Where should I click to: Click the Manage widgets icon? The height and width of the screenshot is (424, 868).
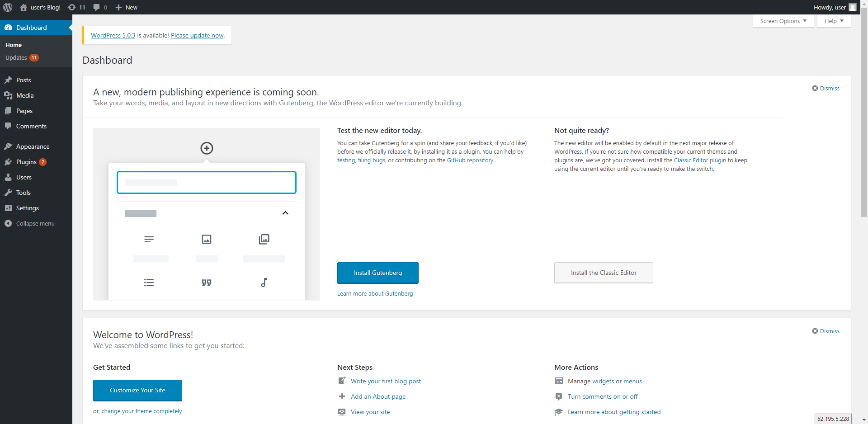coord(559,381)
